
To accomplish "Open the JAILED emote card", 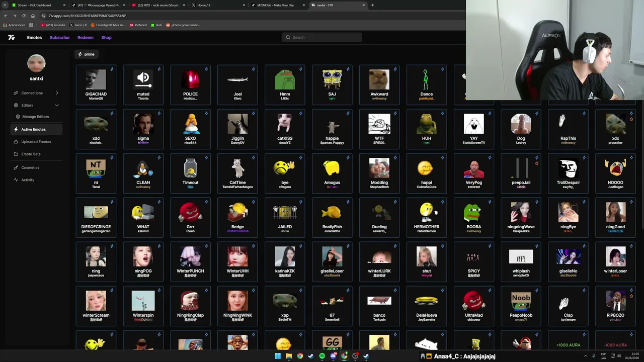I will point(285,217).
